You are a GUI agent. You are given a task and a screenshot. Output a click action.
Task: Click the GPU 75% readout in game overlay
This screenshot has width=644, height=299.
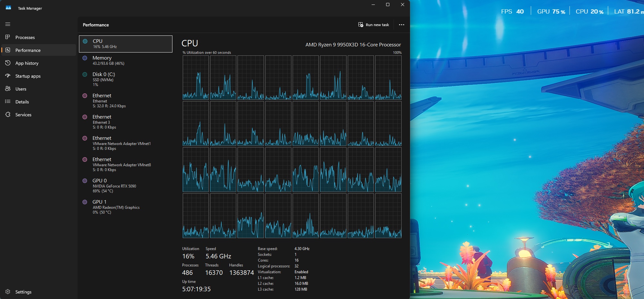click(551, 12)
